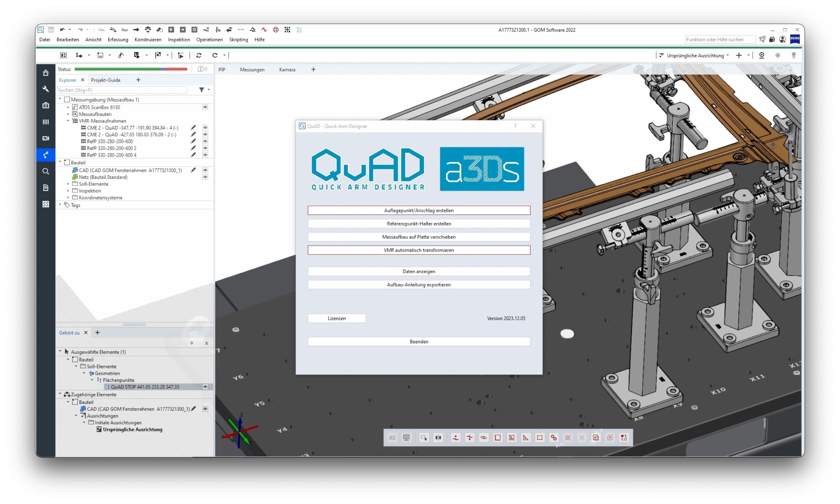Expand the ATOS ScanBox 6130 node
The width and height of the screenshot is (840, 504).
68,107
